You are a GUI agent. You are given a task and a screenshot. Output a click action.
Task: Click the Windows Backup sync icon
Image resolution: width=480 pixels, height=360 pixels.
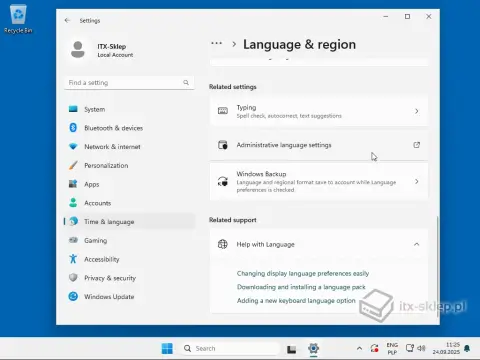pos(223,181)
